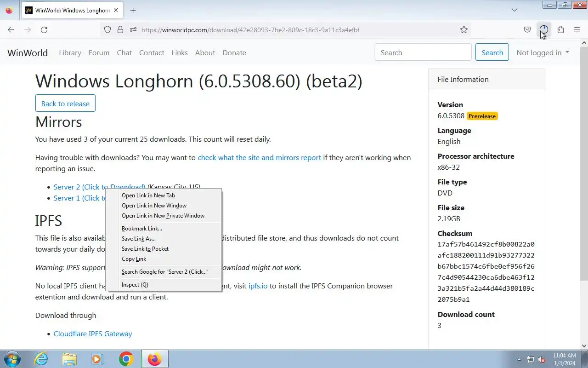This screenshot has width=588, height=368.
Task: Choose Open Link in New Private Window
Action: (163, 216)
